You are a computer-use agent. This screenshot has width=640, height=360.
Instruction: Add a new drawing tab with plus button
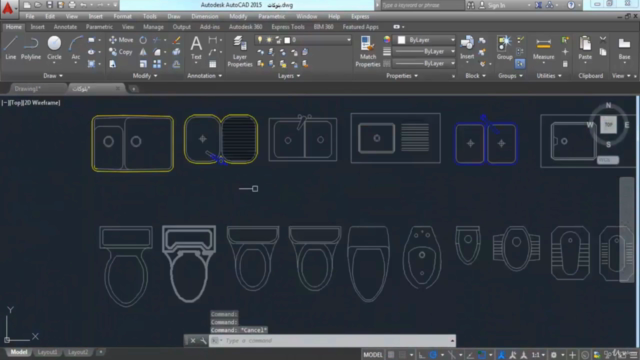pos(133,89)
